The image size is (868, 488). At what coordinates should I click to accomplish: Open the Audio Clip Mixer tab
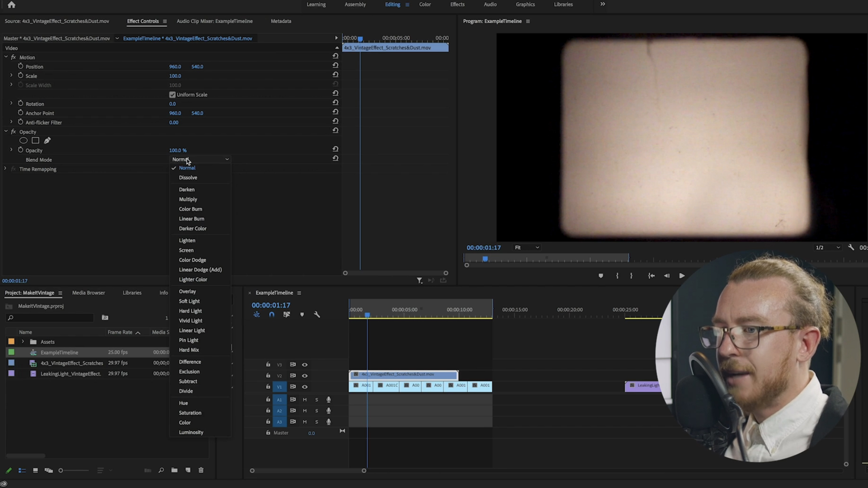214,21
